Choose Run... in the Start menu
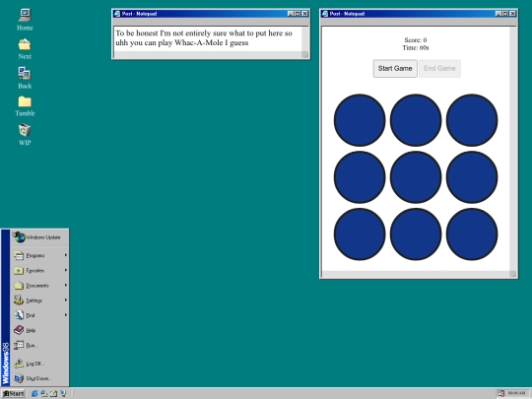The width and height of the screenshot is (532, 399). pos(39,345)
